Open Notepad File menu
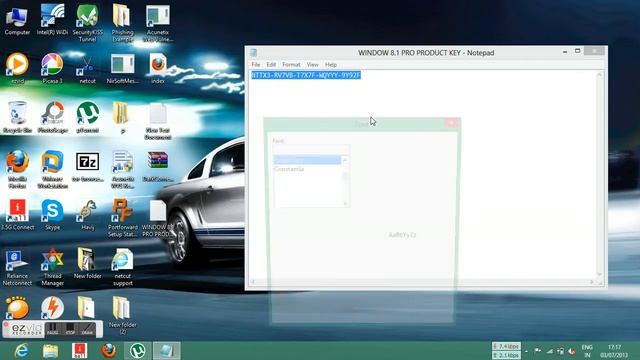The width and height of the screenshot is (640, 360). [256, 64]
